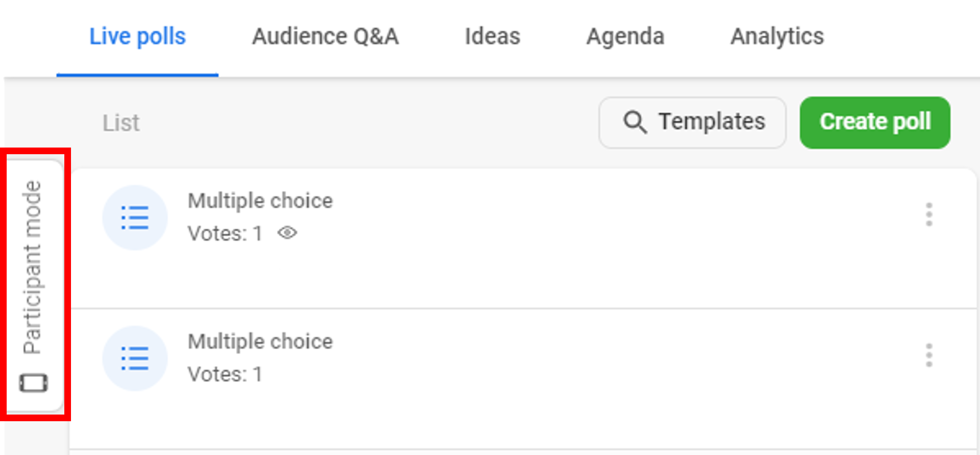980x455 pixels.
Task: Open the first poll's three-dot menu
Action: click(x=929, y=215)
